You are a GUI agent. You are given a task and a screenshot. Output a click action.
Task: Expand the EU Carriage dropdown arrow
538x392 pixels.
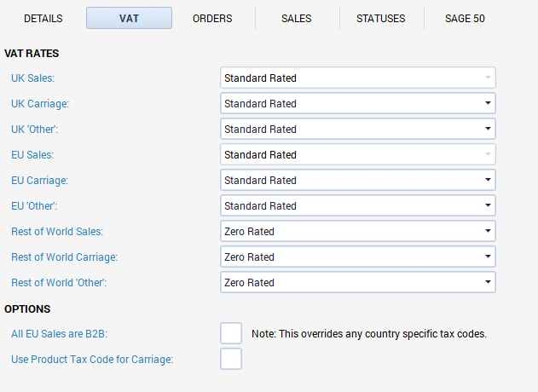(488, 180)
